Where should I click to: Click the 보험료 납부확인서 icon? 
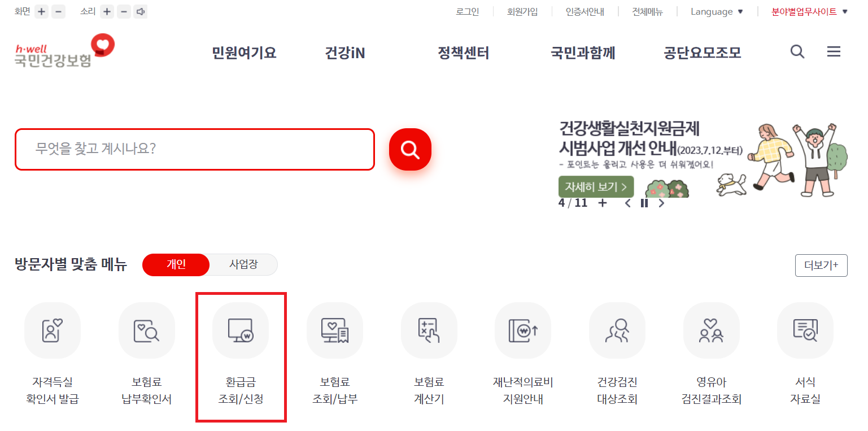tap(146, 330)
